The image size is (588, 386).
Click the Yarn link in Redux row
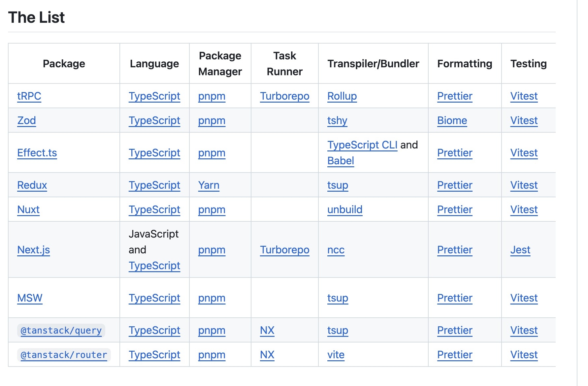coord(209,185)
